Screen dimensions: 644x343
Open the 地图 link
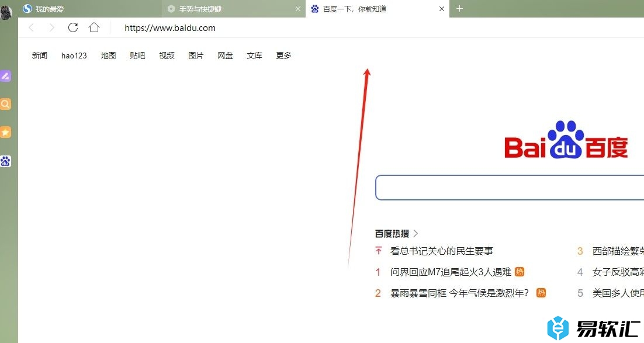pos(109,56)
